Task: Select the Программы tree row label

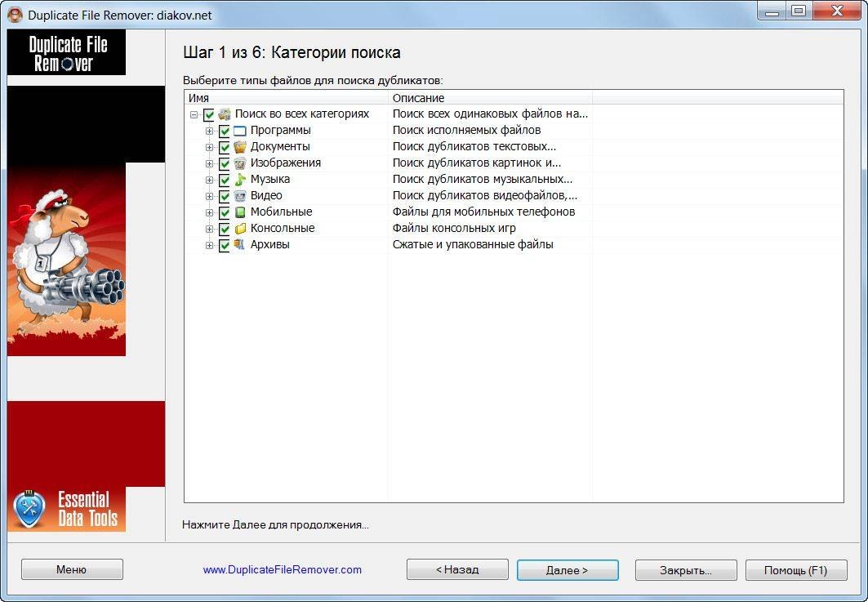Action: (x=280, y=130)
